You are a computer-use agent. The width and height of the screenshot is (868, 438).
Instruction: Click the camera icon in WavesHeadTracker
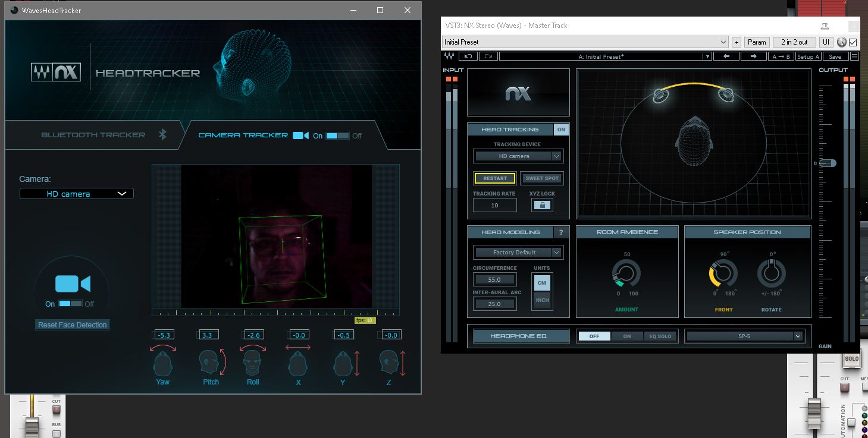pyautogui.click(x=71, y=285)
